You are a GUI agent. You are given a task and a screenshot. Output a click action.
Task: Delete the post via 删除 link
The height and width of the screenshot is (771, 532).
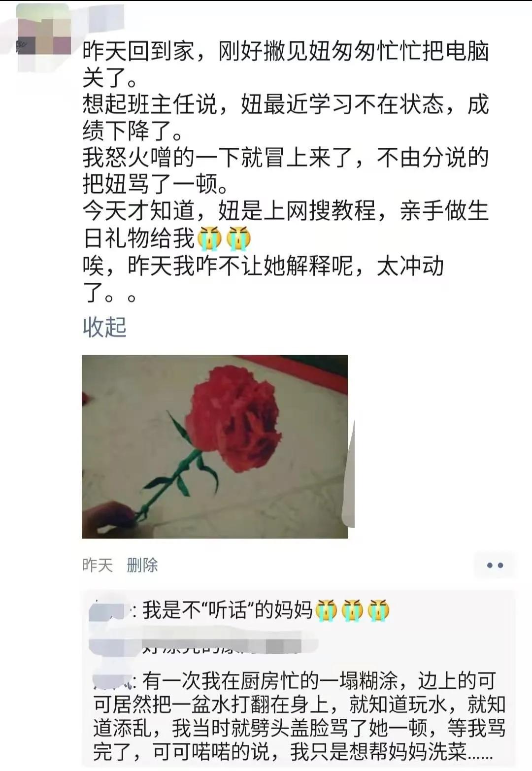point(142,565)
